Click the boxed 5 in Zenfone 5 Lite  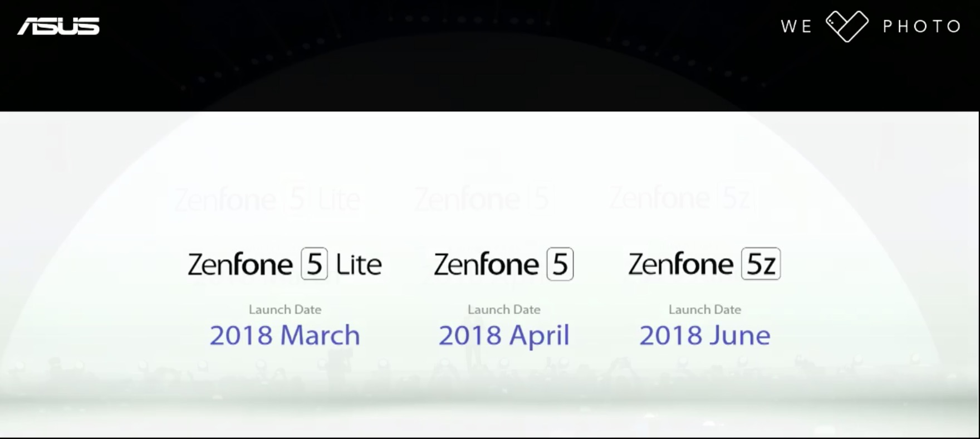click(314, 264)
